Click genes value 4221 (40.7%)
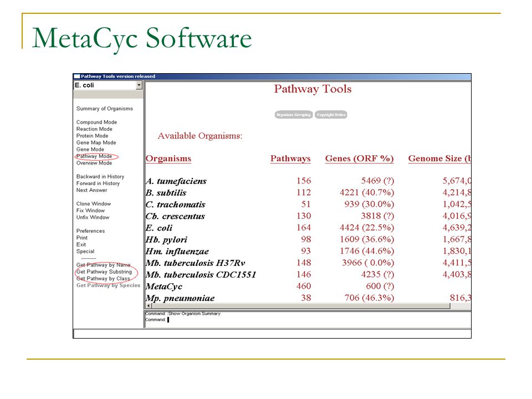Image resolution: width=532 pixels, height=399 pixels. (x=367, y=193)
